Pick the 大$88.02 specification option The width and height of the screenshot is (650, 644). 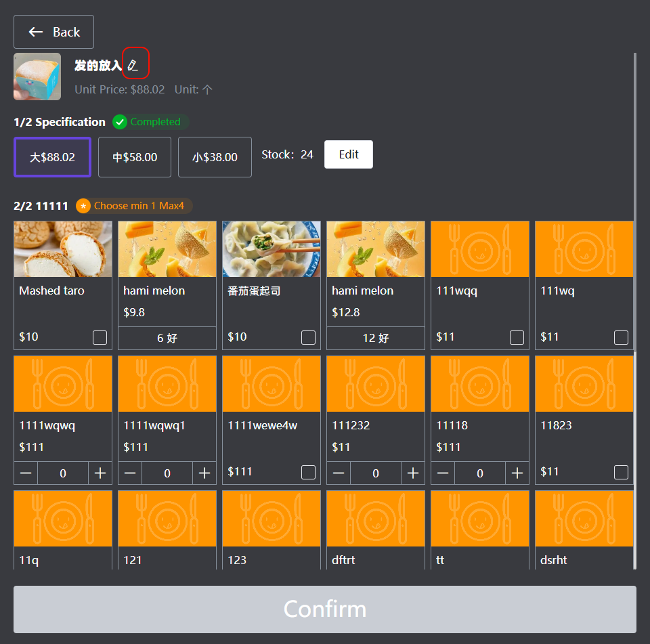point(52,157)
